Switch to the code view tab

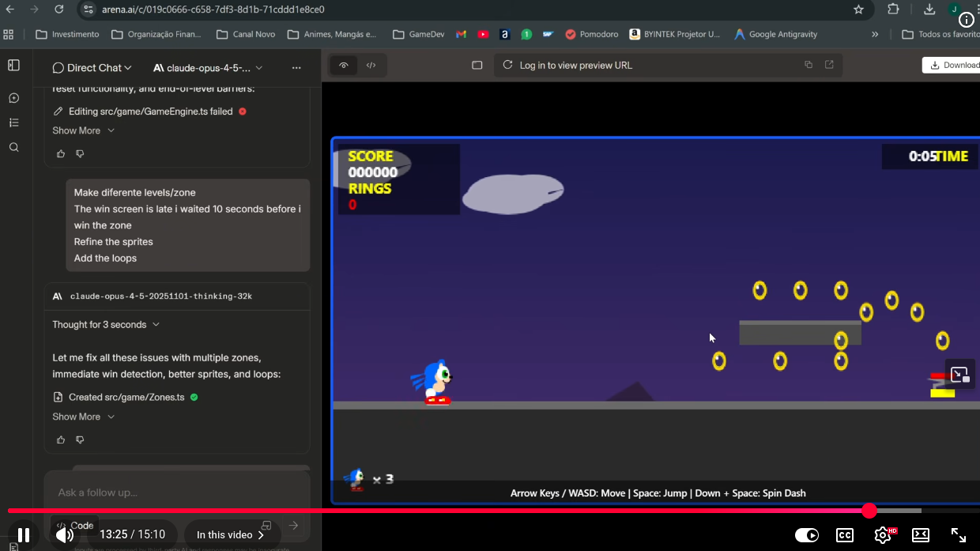point(371,66)
